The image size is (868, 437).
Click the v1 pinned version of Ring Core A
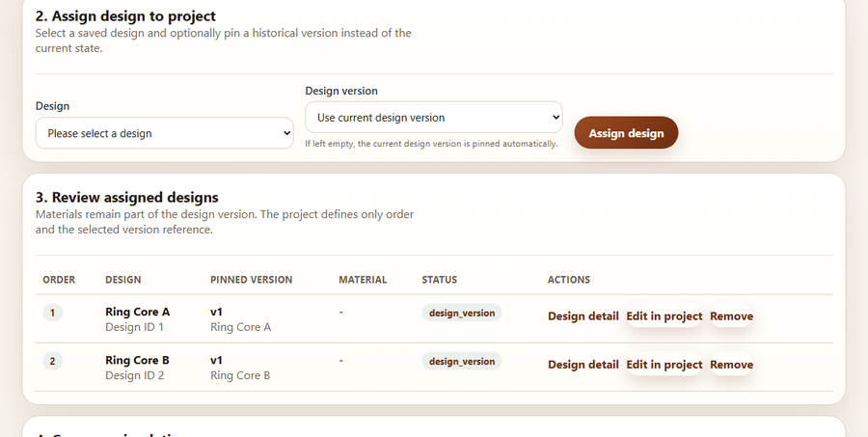pos(216,312)
